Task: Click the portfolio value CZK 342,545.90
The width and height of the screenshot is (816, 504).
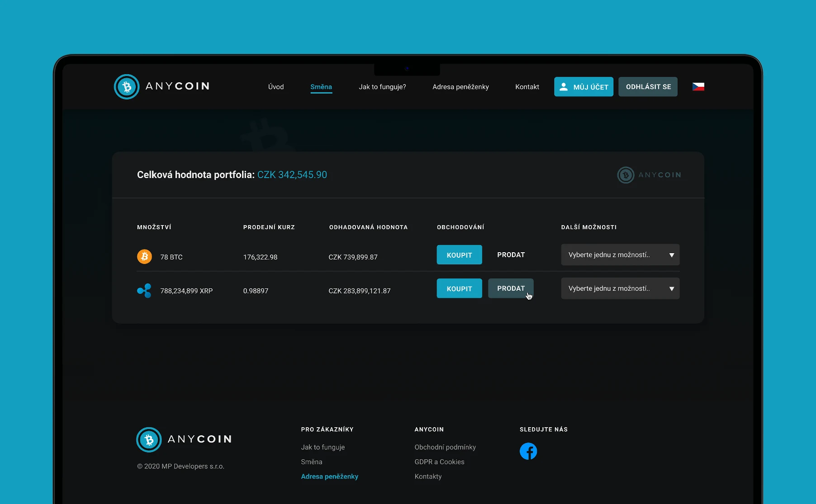Action: pos(292,175)
